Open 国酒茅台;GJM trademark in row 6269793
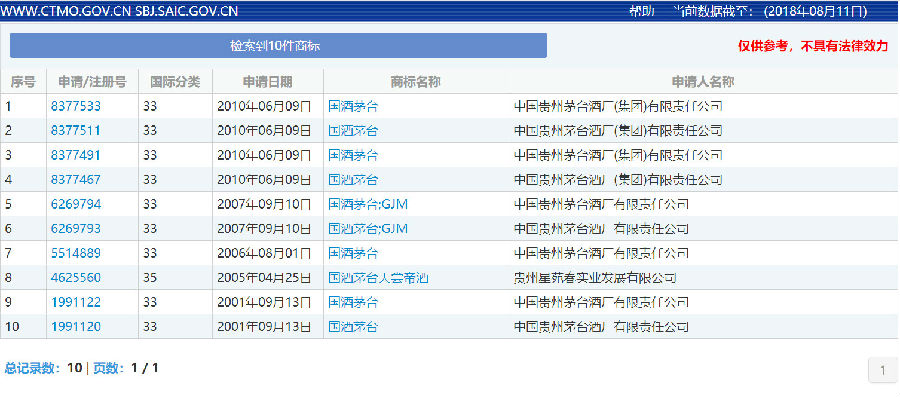 tap(368, 229)
